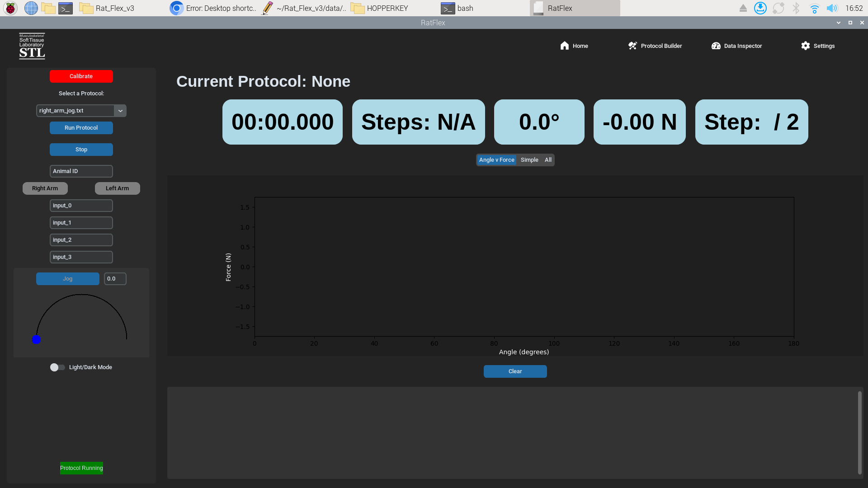868x488 pixels.
Task: Expand the protocol selection dropdown arrow
Action: pyautogui.click(x=120, y=111)
